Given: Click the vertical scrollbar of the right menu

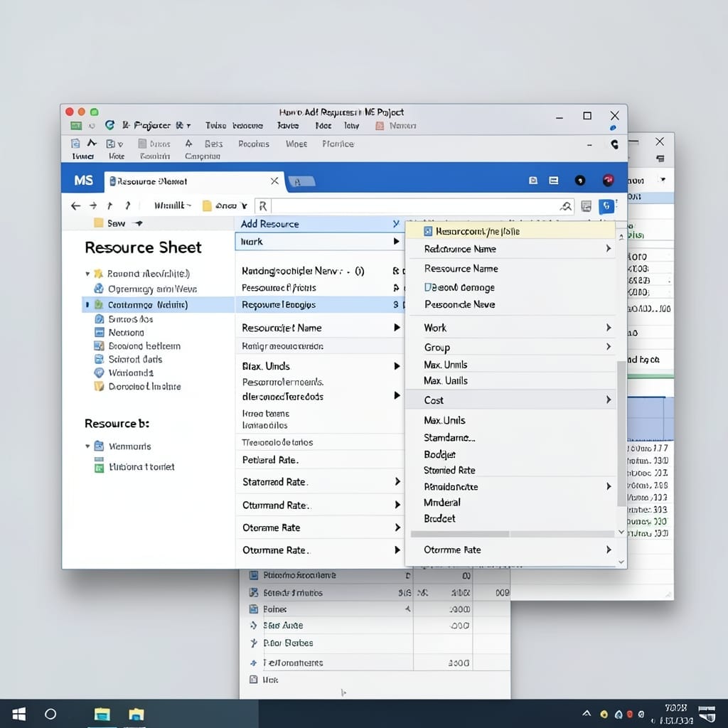Looking at the screenshot, I should click(621, 433).
